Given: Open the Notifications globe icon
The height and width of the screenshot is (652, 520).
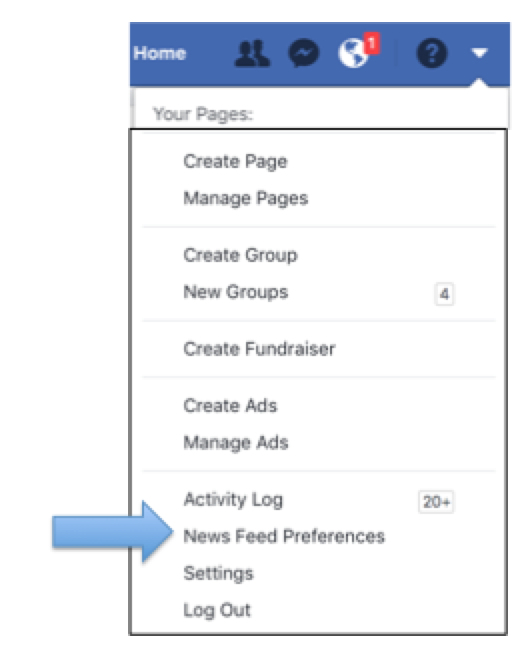Looking at the screenshot, I should pos(353,53).
